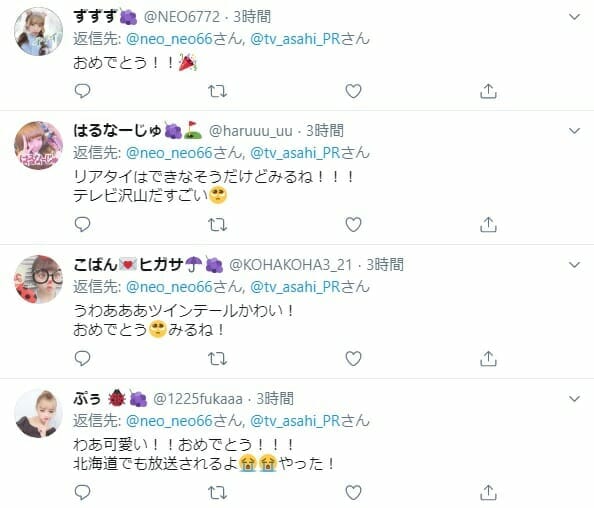
Task: Open the @KOHAKOHA3_21 profile picture
Action: point(38,280)
